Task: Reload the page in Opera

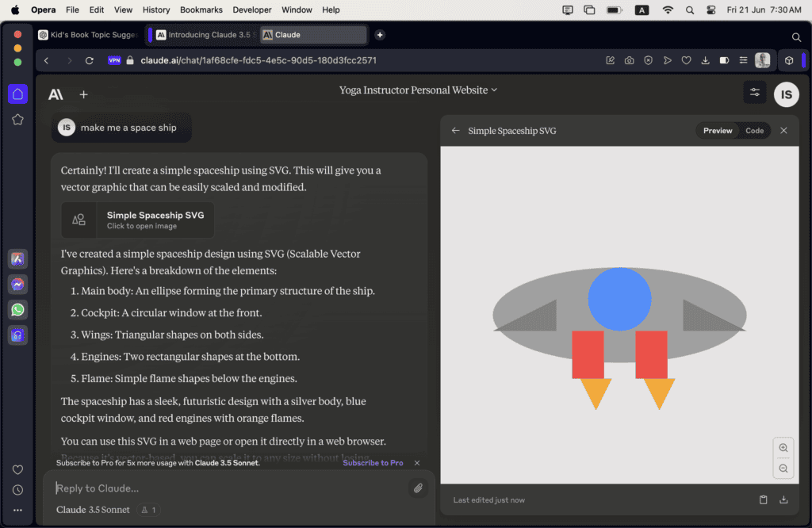Action: pyautogui.click(x=89, y=60)
